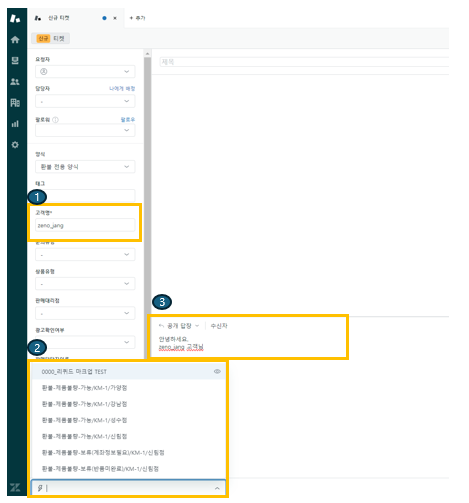This screenshot has width=469, height=503.
Task: Open the 광고확인여부 dropdown
Action: [x=85, y=342]
